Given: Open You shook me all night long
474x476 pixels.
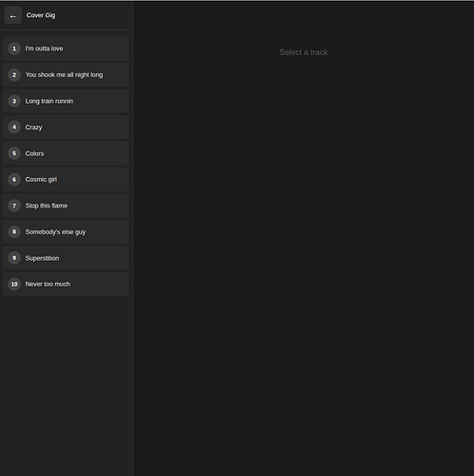Looking at the screenshot, I should 66,75.
